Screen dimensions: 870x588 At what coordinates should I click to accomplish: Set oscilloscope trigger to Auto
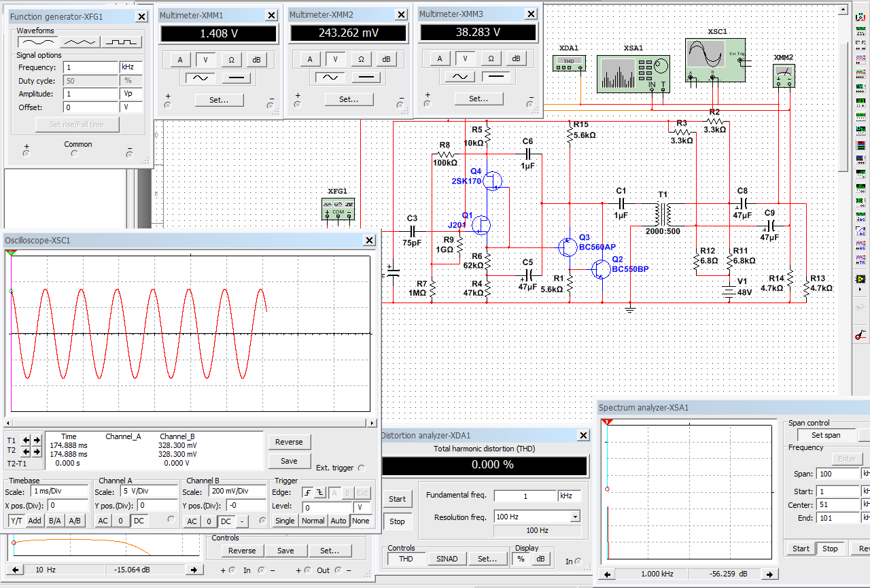[x=338, y=521]
